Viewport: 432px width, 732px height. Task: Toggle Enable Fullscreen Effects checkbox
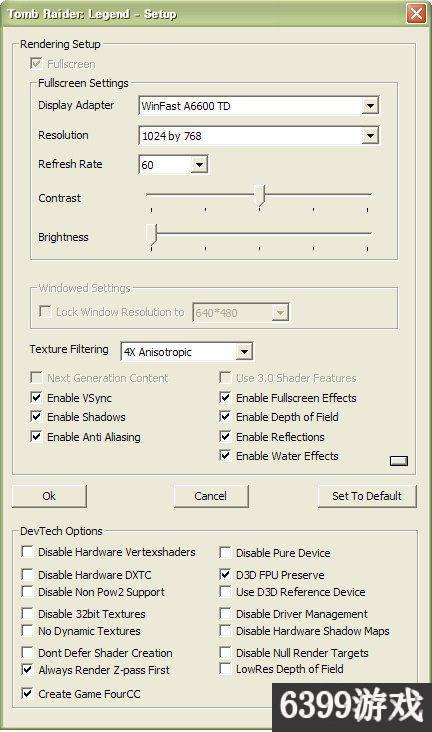(225, 397)
